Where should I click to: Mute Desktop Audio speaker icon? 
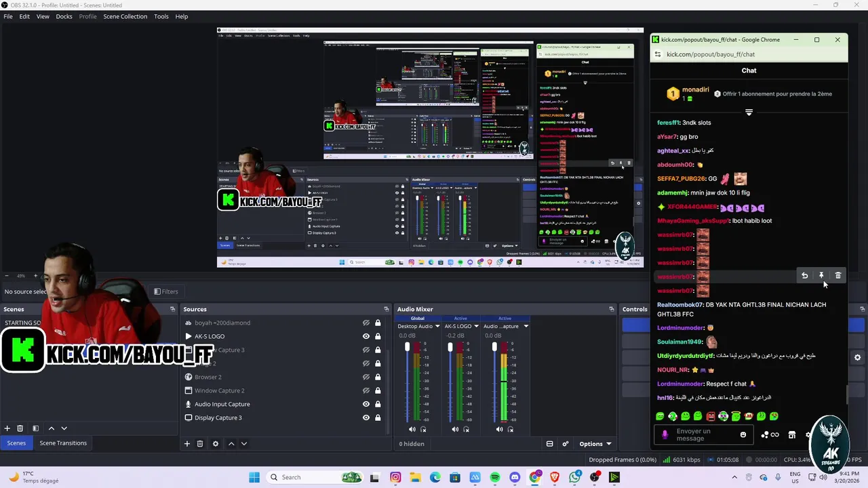coord(412,429)
